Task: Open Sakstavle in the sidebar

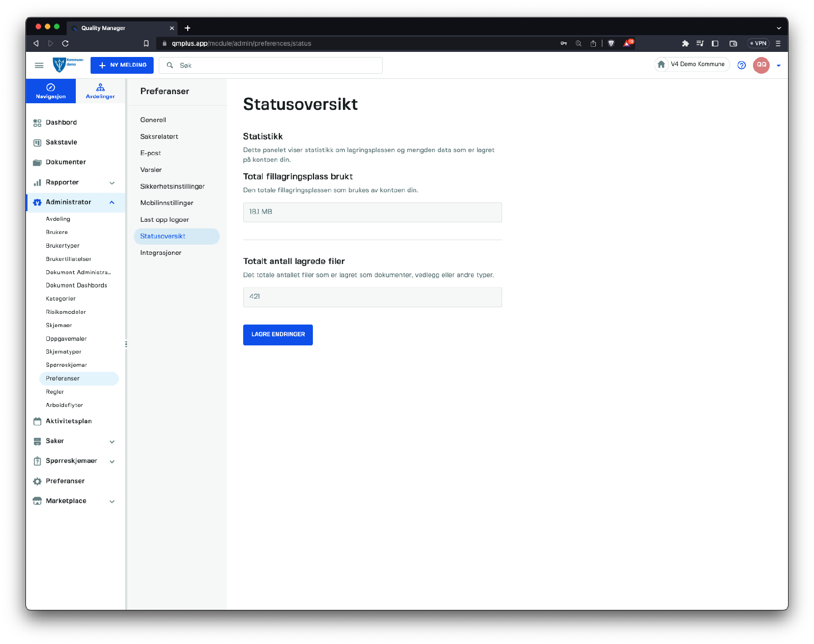Action: [x=61, y=142]
